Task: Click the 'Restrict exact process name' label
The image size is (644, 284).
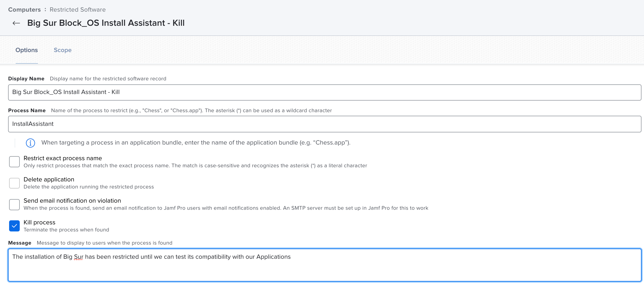Action: click(63, 158)
